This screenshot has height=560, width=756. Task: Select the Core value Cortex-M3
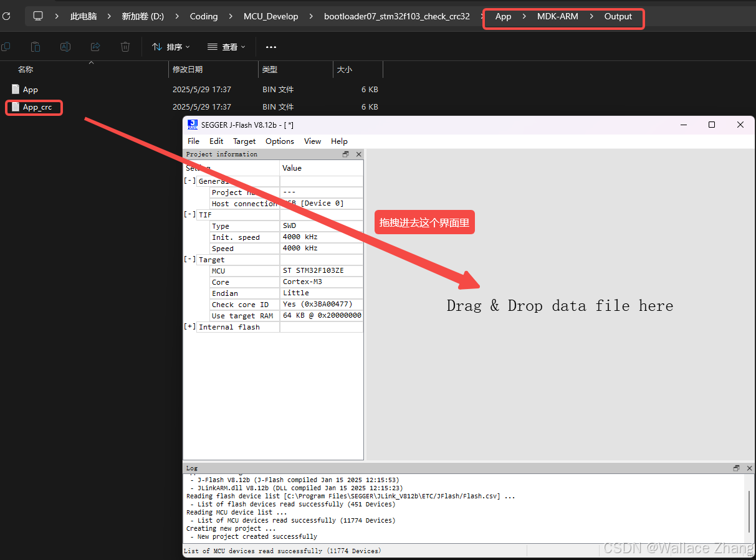tap(302, 282)
